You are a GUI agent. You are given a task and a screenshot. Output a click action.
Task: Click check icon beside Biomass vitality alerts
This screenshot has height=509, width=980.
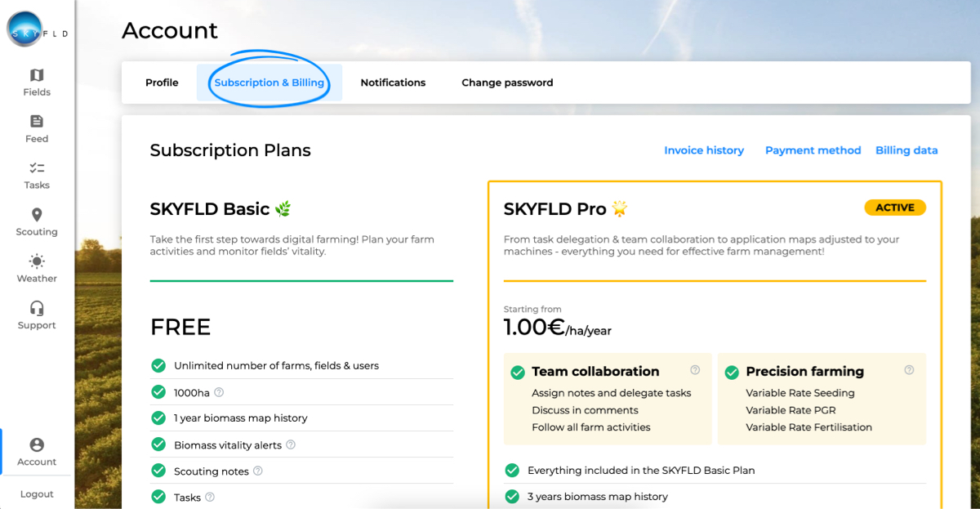[158, 444]
